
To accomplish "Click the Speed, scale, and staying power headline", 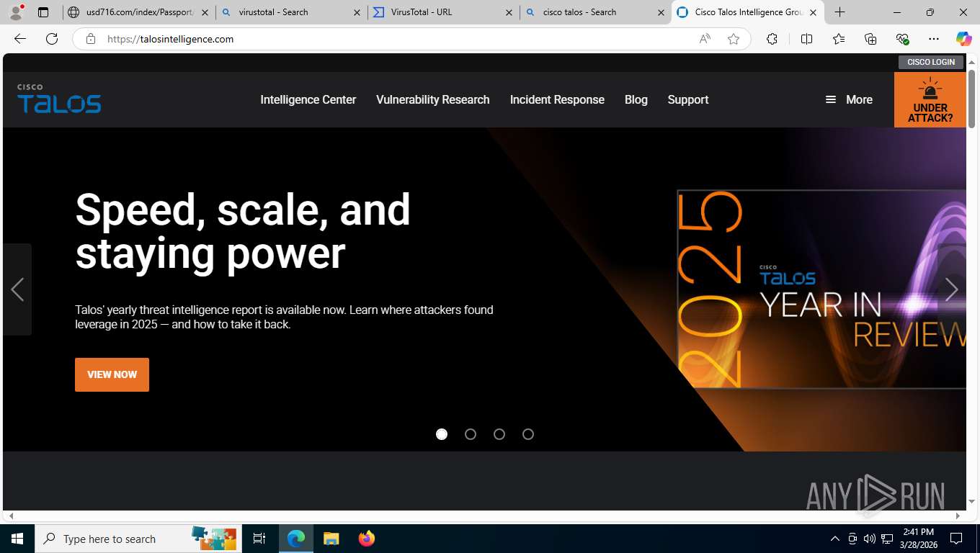I will [243, 231].
